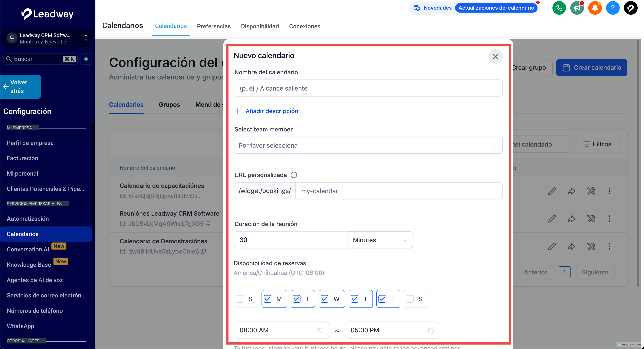Open the Minutes duration unit dropdown

pos(380,240)
